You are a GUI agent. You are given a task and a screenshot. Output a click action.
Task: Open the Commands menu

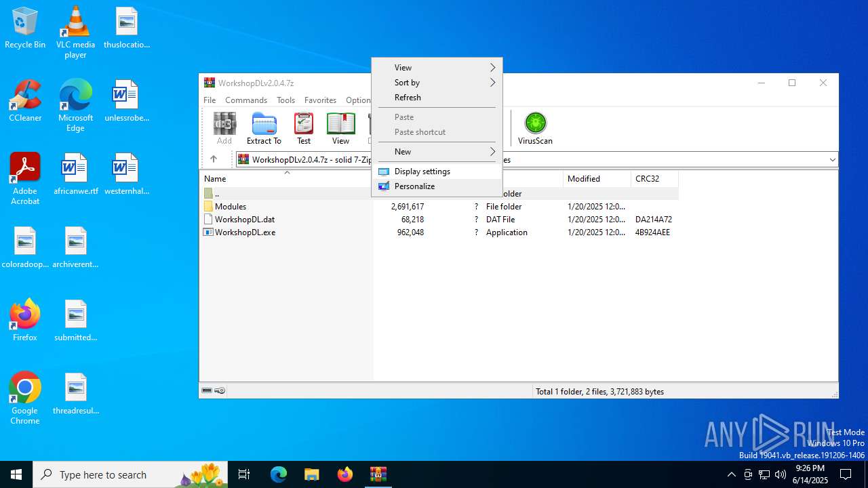(246, 100)
